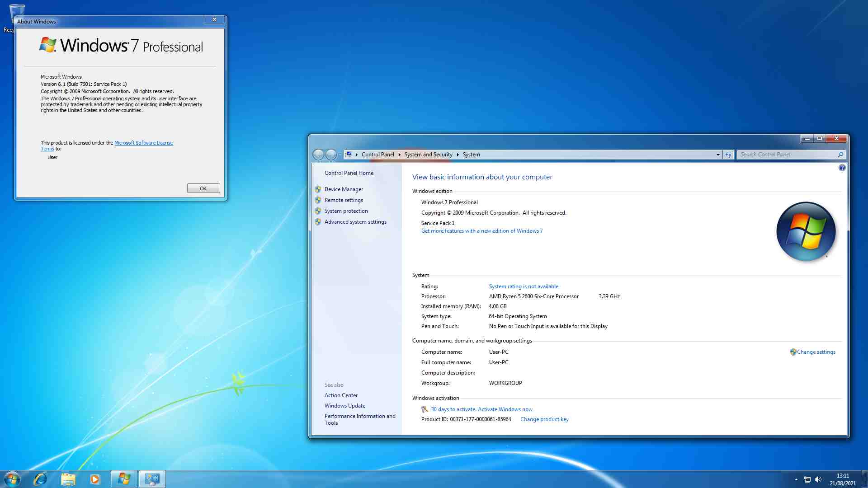The height and width of the screenshot is (488, 868).
Task: Go to Control Panel Home
Action: click(349, 173)
